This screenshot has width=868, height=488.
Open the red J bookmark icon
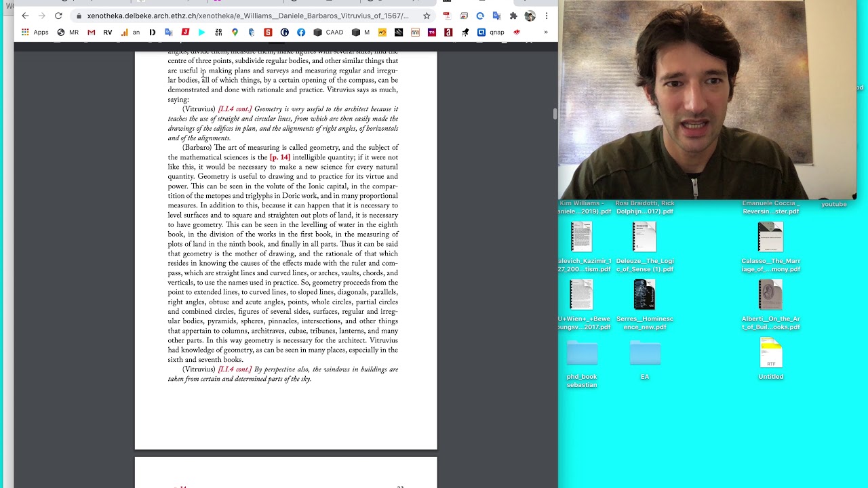click(x=185, y=32)
